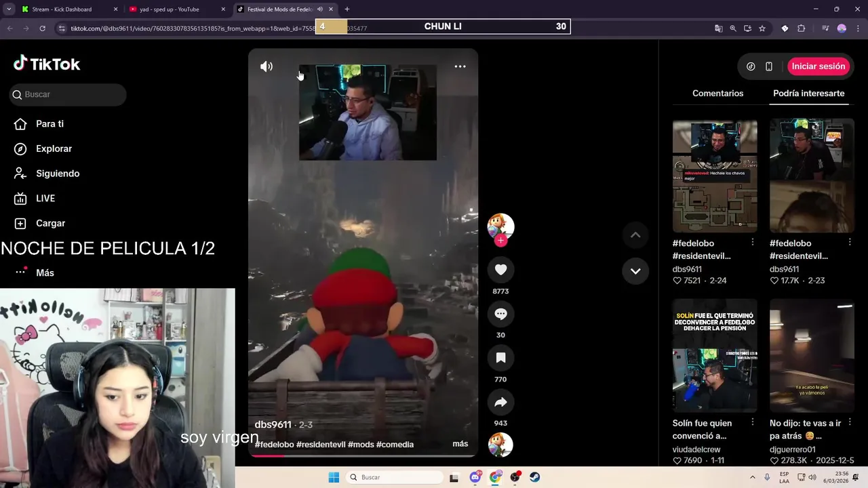
Task: Follow dbs9611 with the red plus badge
Action: pos(500,241)
